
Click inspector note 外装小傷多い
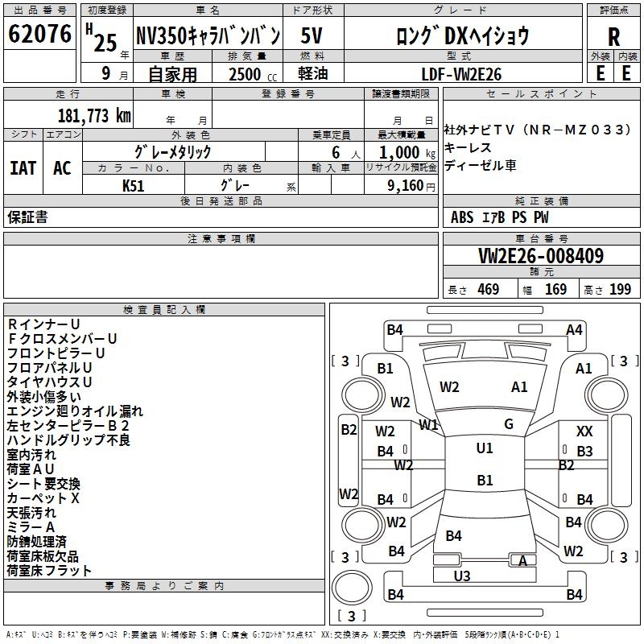(x=44, y=397)
